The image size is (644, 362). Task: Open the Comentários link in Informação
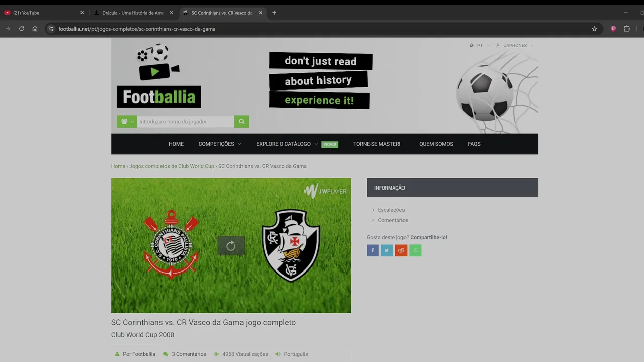click(393, 220)
